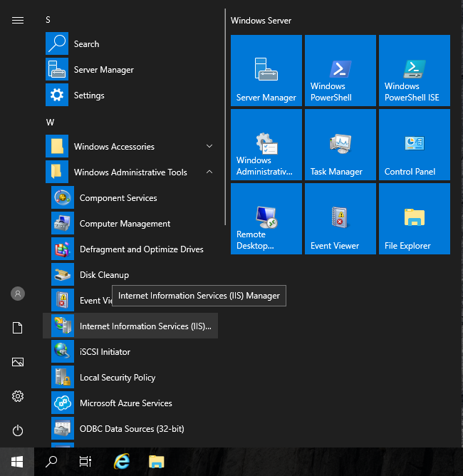Launch the Windows PowerShell tile
This screenshot has height=476, width=463.
(x=340, y=71)
